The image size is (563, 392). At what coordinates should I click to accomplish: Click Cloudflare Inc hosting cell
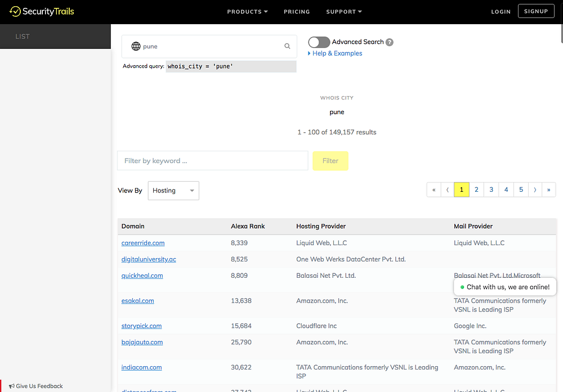coord(316,326)
